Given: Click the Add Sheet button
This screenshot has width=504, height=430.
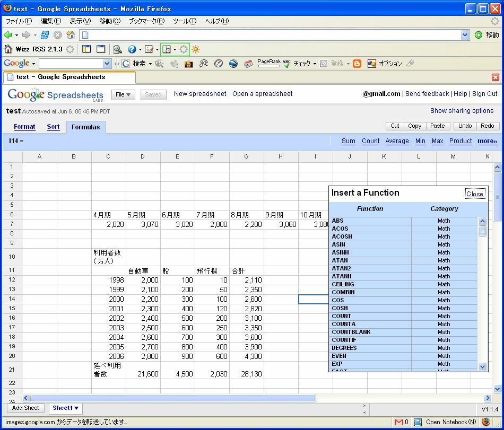Looking at the screenshot, I should (25, 408).
